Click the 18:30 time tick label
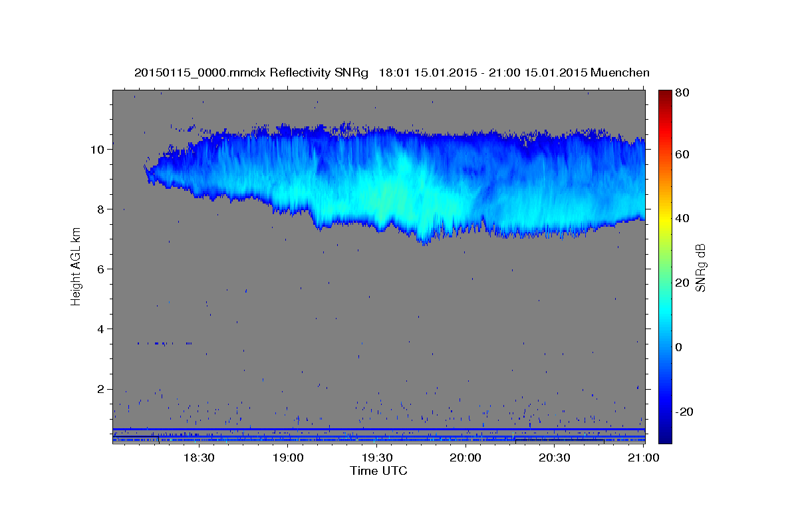The image size is (798, 532). [199, 458]
